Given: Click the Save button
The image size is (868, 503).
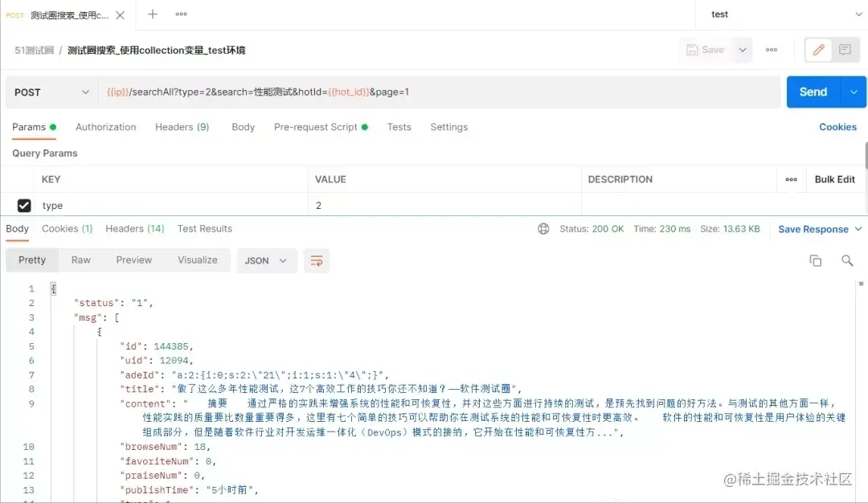Looking at the screenshot, I should click(706, 50).
